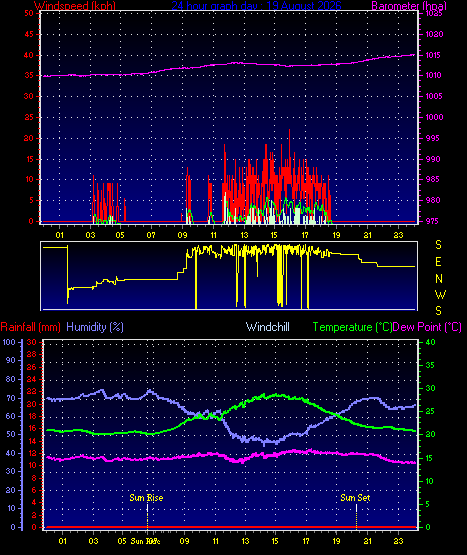The image size is (467, 555).
Task: Select the Windchill legend label
Action: 268,327
